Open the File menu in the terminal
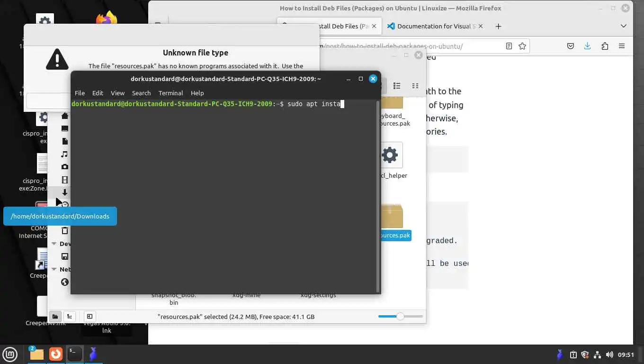The width and height of the screenshot is (644, 364). point(80,93)
